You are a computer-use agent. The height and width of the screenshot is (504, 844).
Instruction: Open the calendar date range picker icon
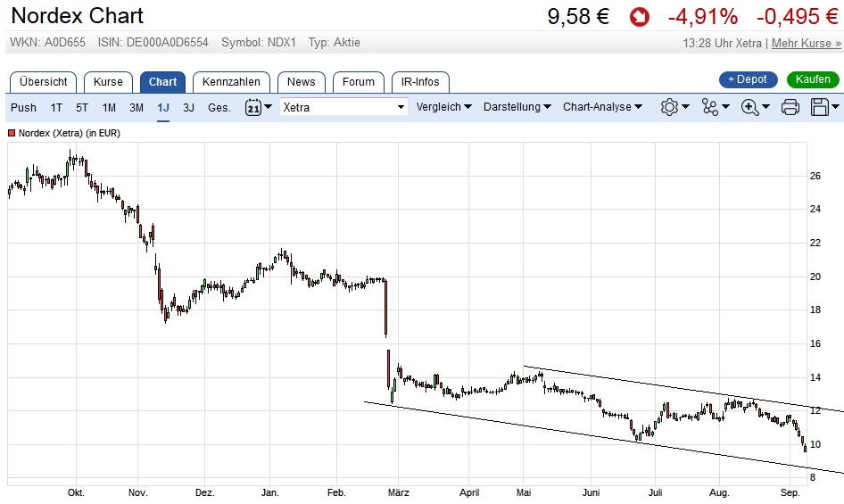tap(253, 107)
